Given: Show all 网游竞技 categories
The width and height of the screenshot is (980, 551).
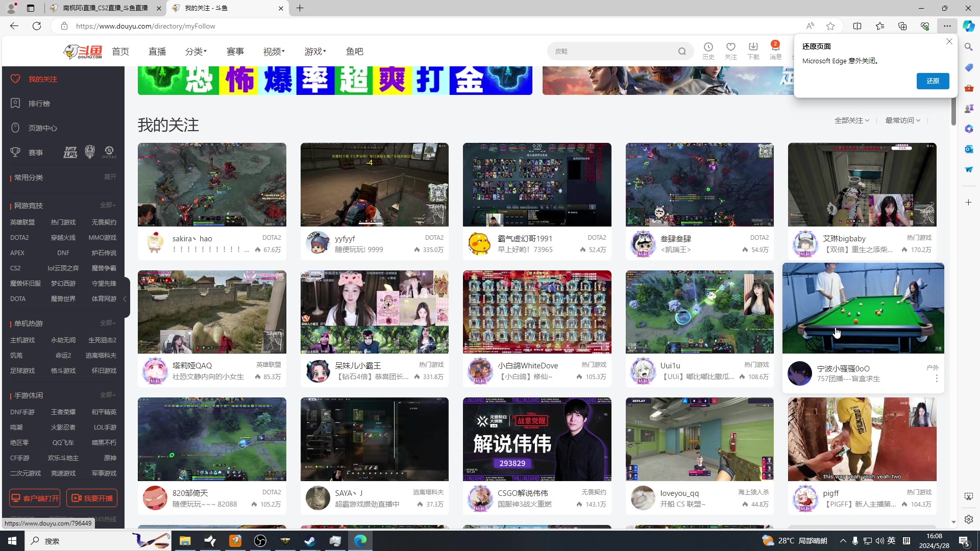Looking at the screenshot, I should (x=108, y=205).
